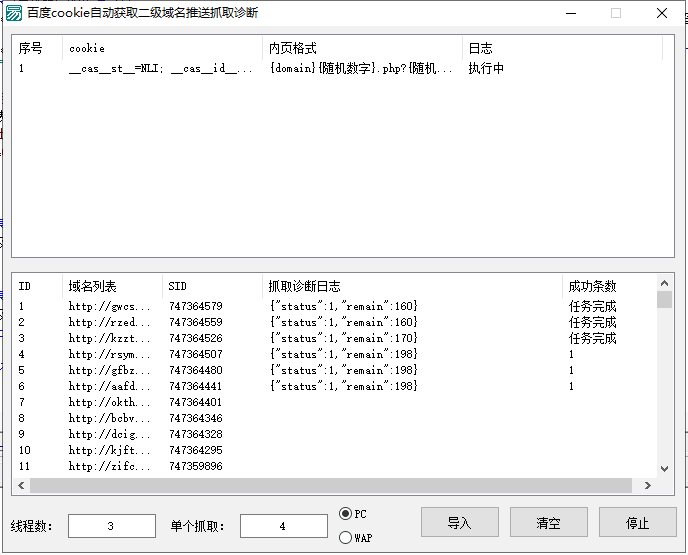
Task: Click the application icon in title bar
Action: [x=14, y=13]
